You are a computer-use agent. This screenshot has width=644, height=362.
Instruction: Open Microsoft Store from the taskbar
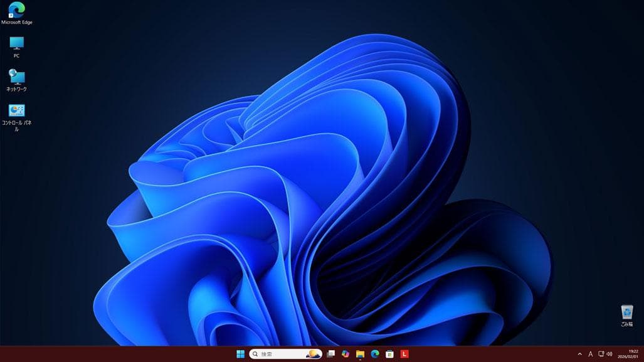pos(389,354)
